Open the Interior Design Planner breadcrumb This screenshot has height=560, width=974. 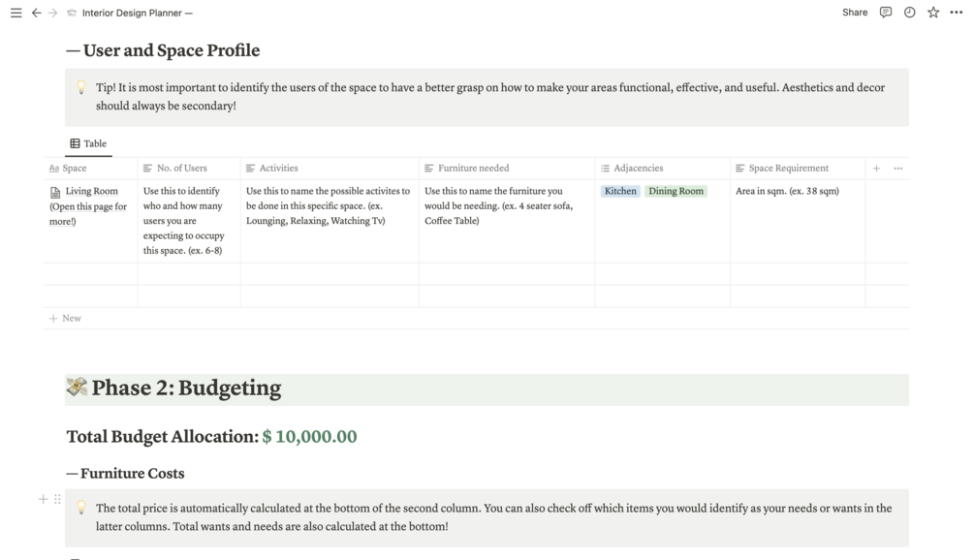click(x=137, y=14)
